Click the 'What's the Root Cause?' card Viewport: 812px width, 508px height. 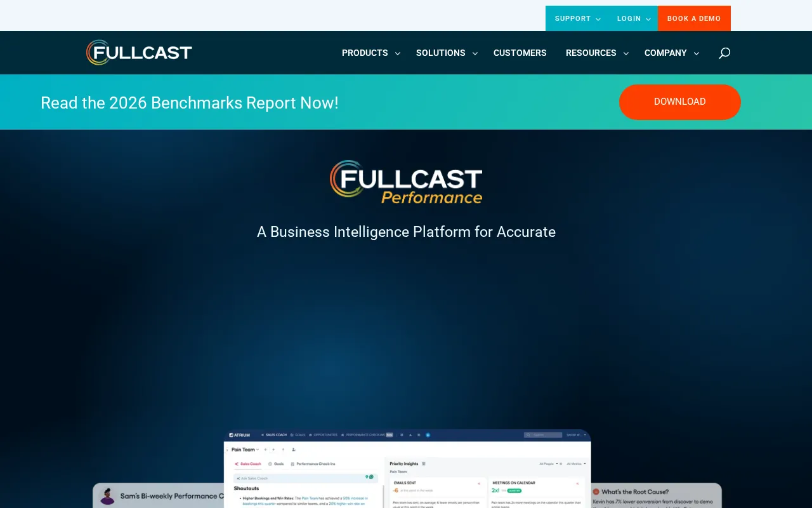tap(656, 496)
